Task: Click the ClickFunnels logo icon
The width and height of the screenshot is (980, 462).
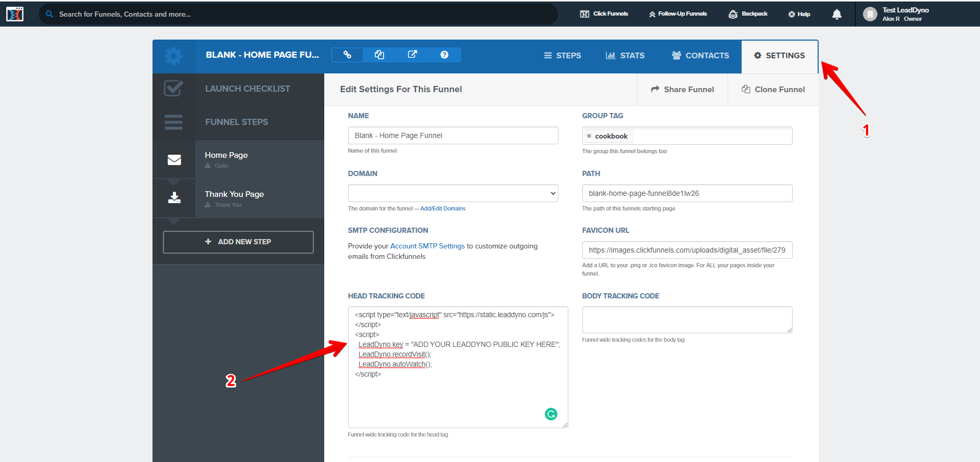Action: pyautogui.click(x=15, y=14)
